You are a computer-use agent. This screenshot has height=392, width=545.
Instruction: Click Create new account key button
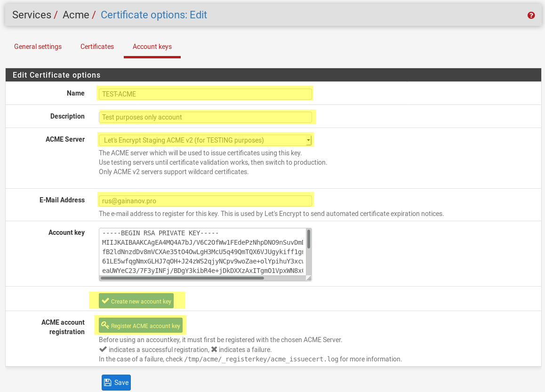[x=136, y=301]
